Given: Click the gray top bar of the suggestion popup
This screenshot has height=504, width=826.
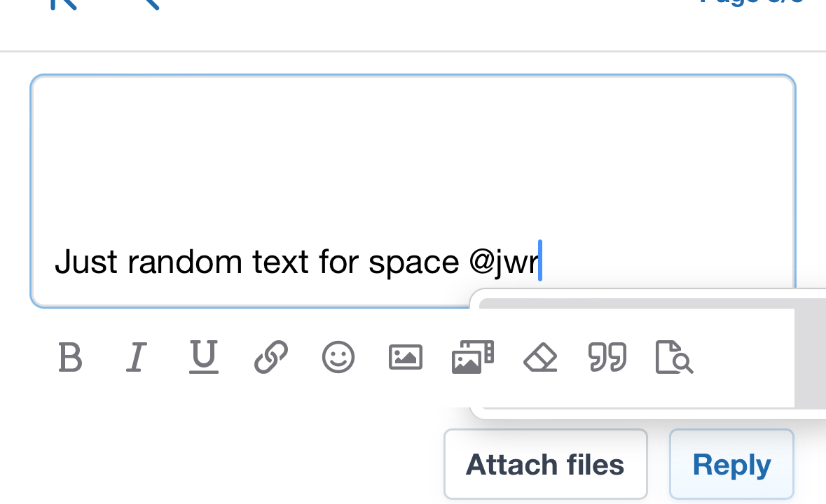Looking at the screenshot, I should tap(636, 304).
